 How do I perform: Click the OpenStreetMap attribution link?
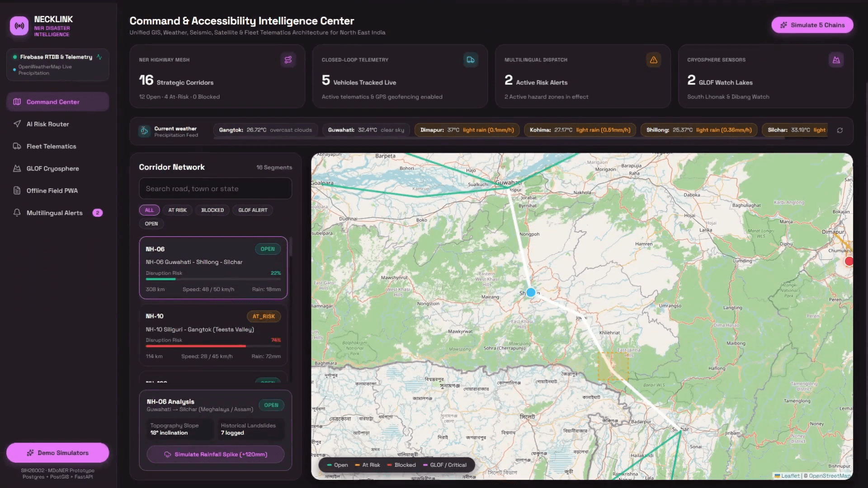[829, 476]
